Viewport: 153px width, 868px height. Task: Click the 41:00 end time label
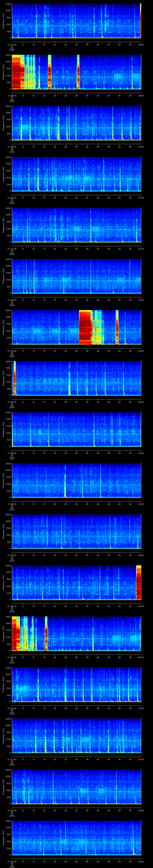(141, 197)
